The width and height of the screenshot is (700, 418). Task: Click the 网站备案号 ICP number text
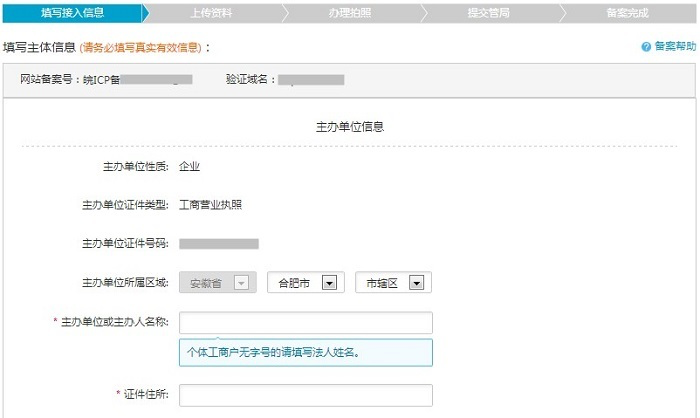pos(100,79)
